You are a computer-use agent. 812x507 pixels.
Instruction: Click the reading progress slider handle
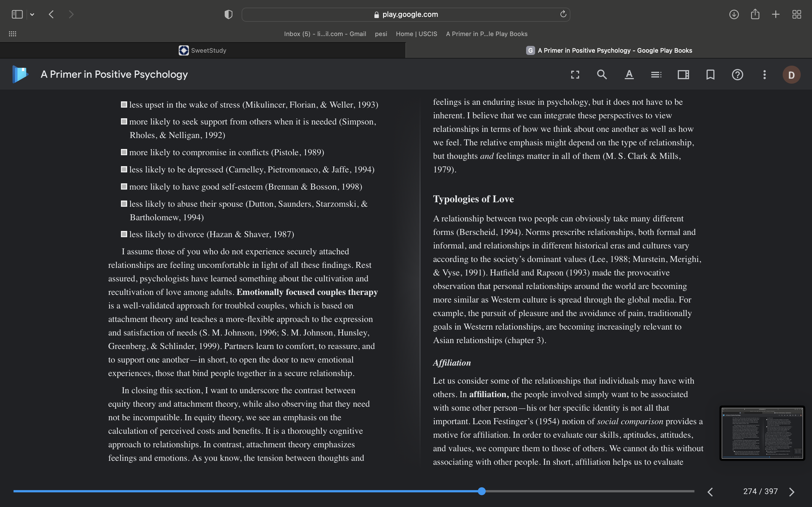tap(482, 491)
